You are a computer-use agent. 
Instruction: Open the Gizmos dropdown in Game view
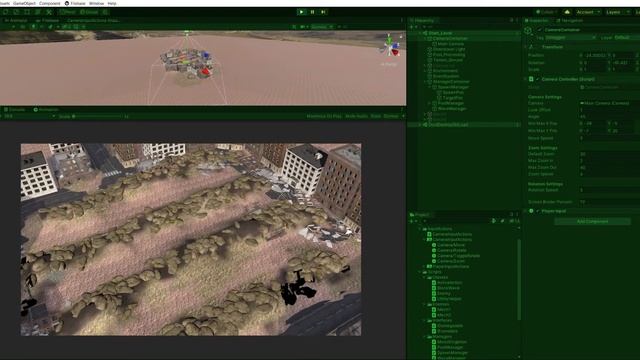[x=393, y=116]
